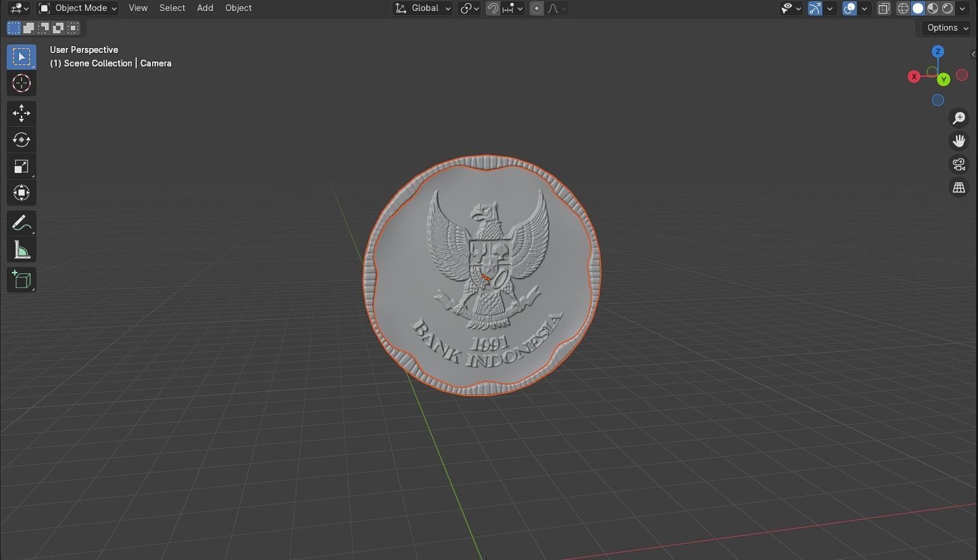Open the transform pivot point dropdown

coord(469,9)
